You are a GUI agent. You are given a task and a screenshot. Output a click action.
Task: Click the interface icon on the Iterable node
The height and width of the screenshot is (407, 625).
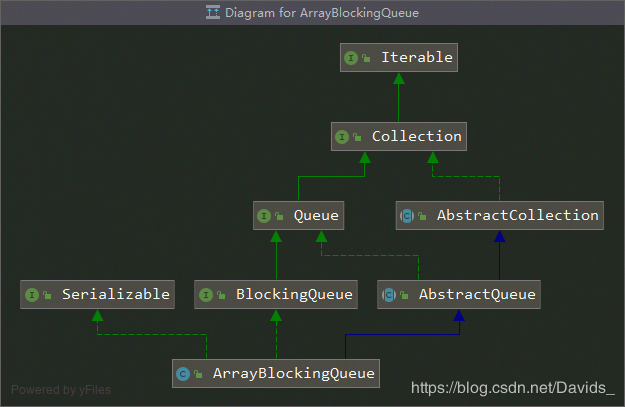pyautogui.click(x=351, y=58)
